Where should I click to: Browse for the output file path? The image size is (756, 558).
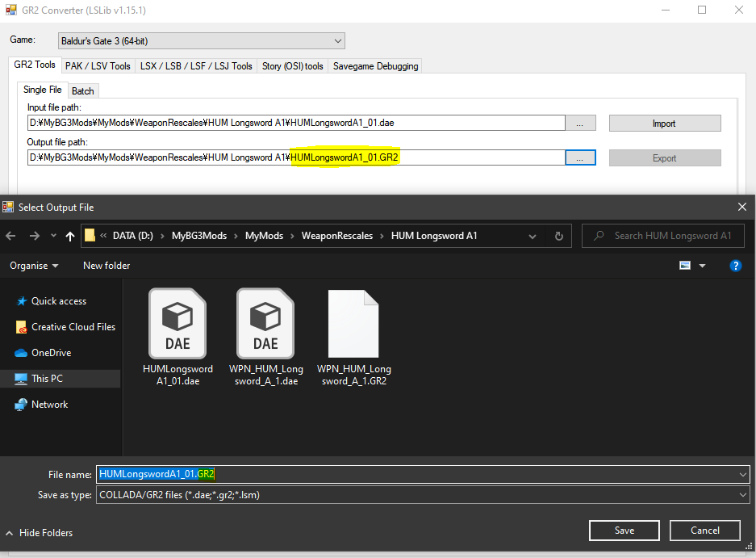(x=580, y=157)
